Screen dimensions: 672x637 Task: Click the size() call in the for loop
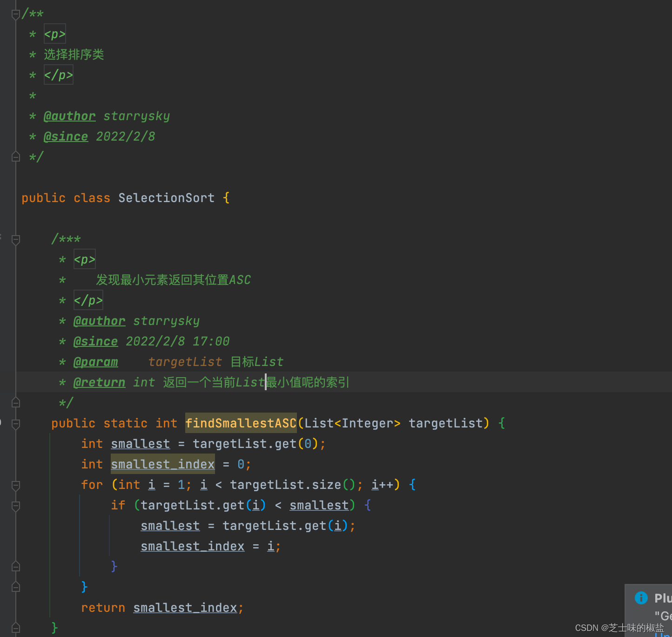[x=334, y=485]
